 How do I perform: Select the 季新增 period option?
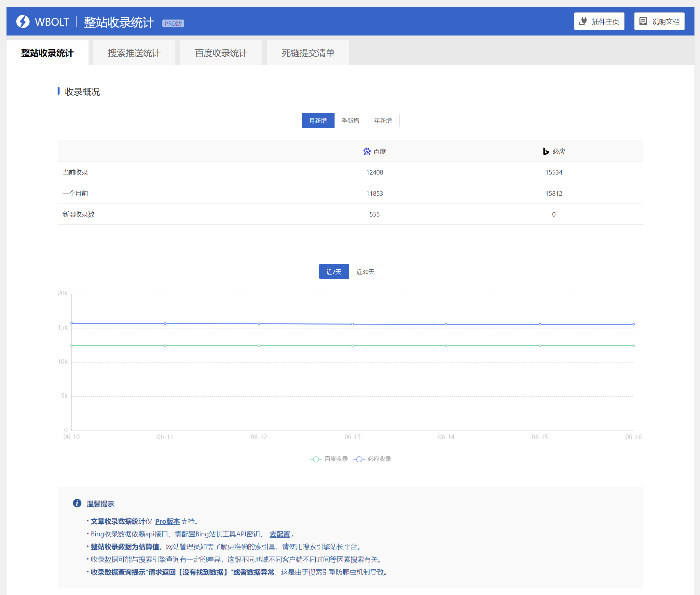(x=350, y=121)
